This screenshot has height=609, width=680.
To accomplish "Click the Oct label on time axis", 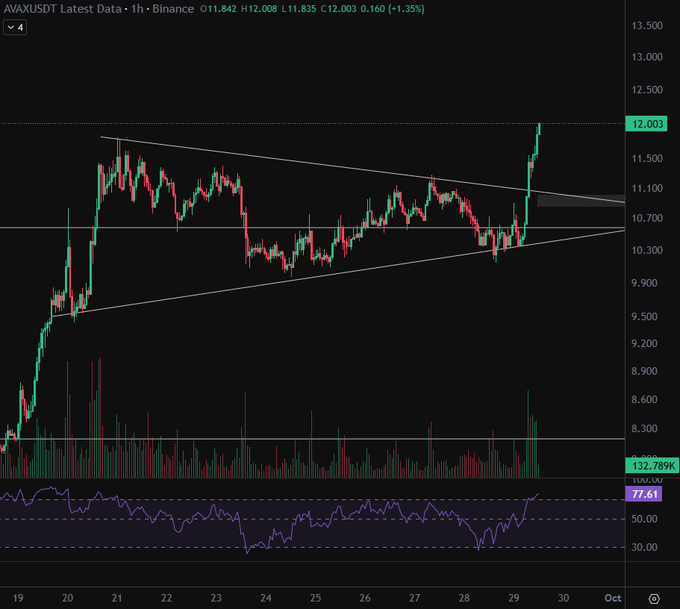I will tap(613, 598).
